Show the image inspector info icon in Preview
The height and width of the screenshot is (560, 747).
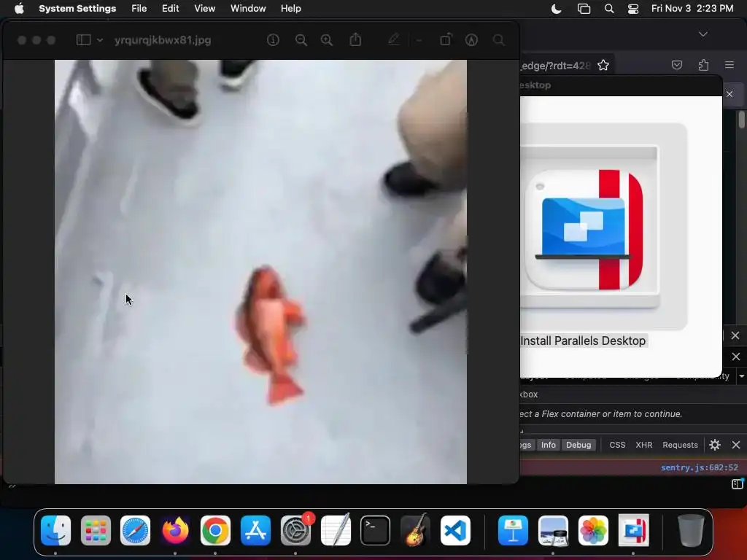coord(273,40)
